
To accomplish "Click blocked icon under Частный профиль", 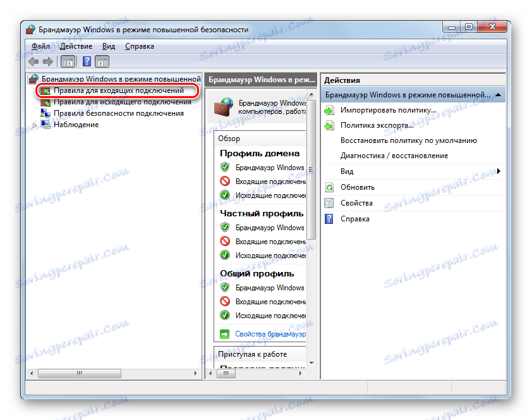I will (224, 242).
